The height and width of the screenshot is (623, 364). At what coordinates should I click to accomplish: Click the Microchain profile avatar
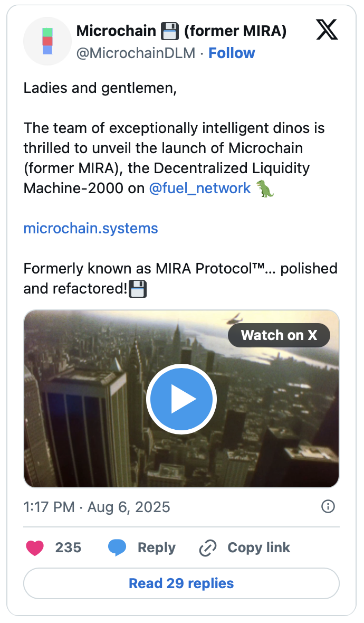click(47, 41)
